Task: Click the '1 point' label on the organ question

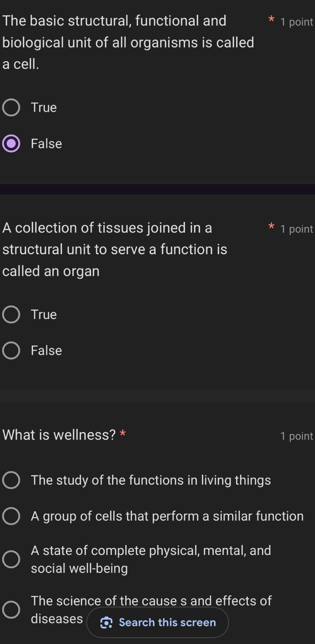Action: click(x=297, y=229)
